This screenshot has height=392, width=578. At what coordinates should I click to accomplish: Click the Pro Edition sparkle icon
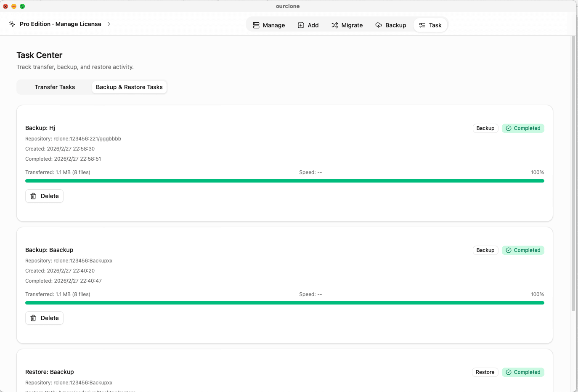point(12,24)
